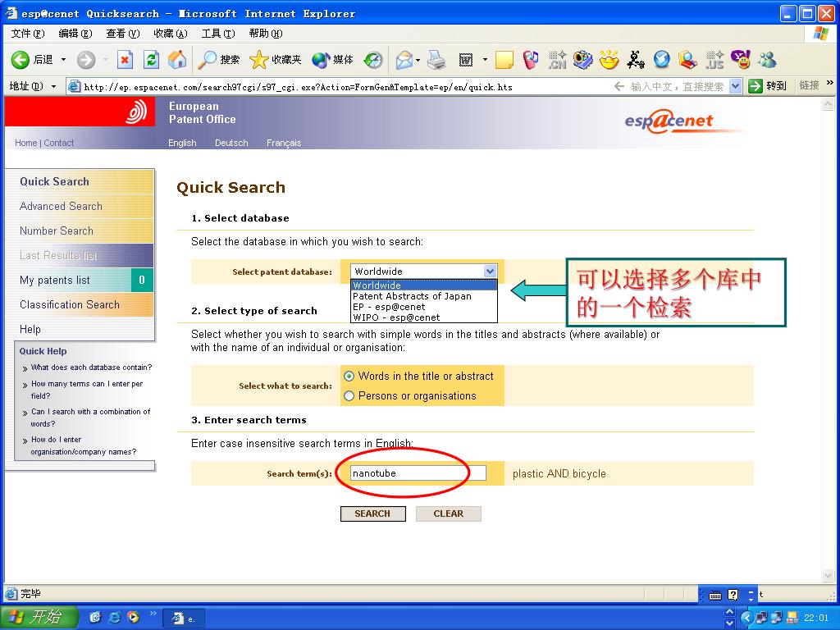Open the 文件(F) File menu
840x630 pixels.
point(28,33)
